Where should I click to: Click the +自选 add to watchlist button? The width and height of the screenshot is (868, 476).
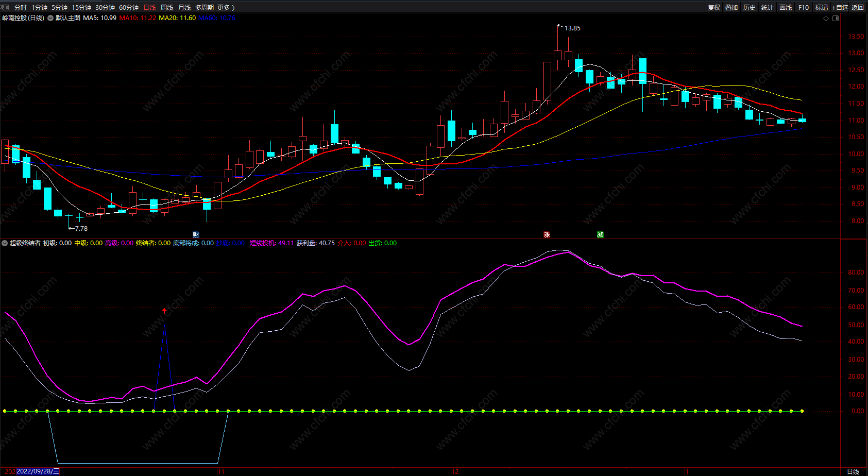coord(840,8)
